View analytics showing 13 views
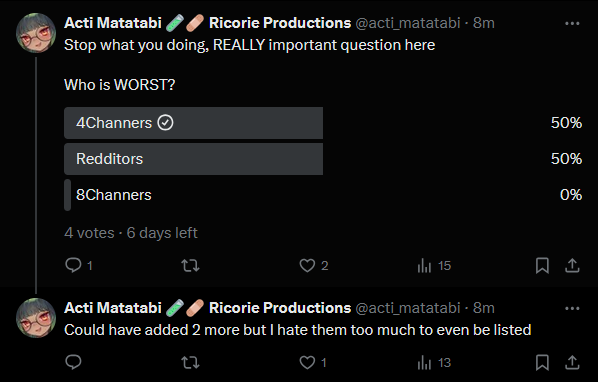 434,362
